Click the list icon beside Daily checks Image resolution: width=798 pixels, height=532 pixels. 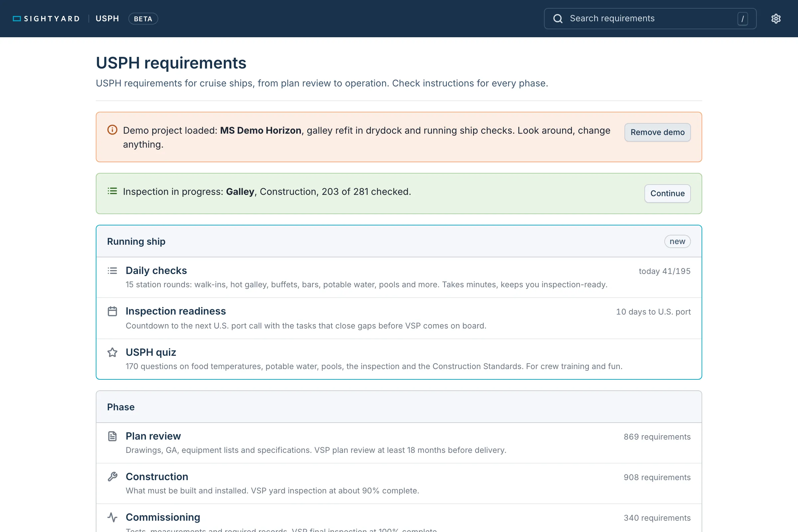click(x=112, y=271)
